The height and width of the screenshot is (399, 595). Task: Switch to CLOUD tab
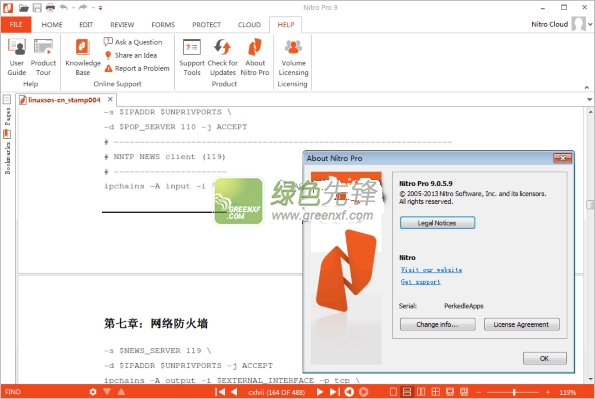(x=249, y=25)
